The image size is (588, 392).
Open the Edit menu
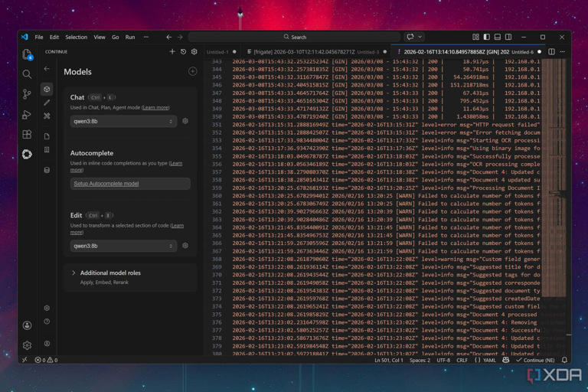(x=54, y=38)
